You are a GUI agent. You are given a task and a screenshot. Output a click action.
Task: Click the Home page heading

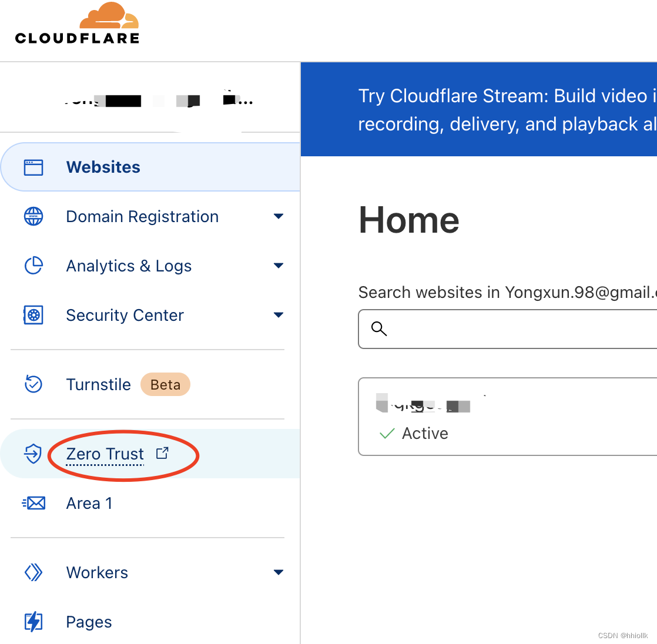409,220
